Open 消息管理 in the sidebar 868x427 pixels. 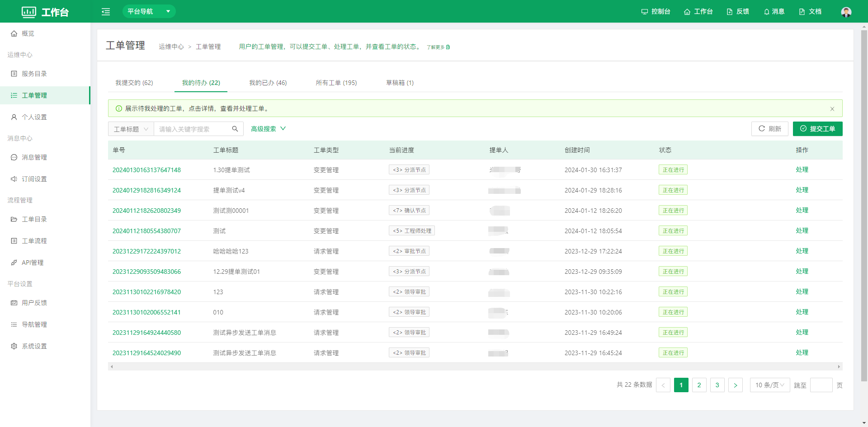(45, 157)
